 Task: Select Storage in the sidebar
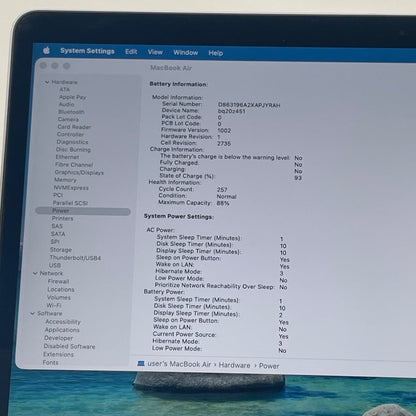click(61, 249)
